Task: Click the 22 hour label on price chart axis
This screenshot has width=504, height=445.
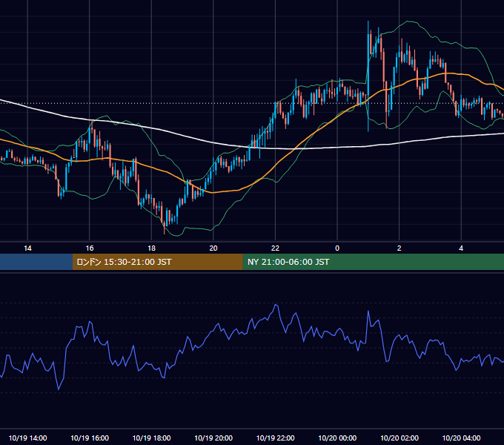Action: point(275,248)
